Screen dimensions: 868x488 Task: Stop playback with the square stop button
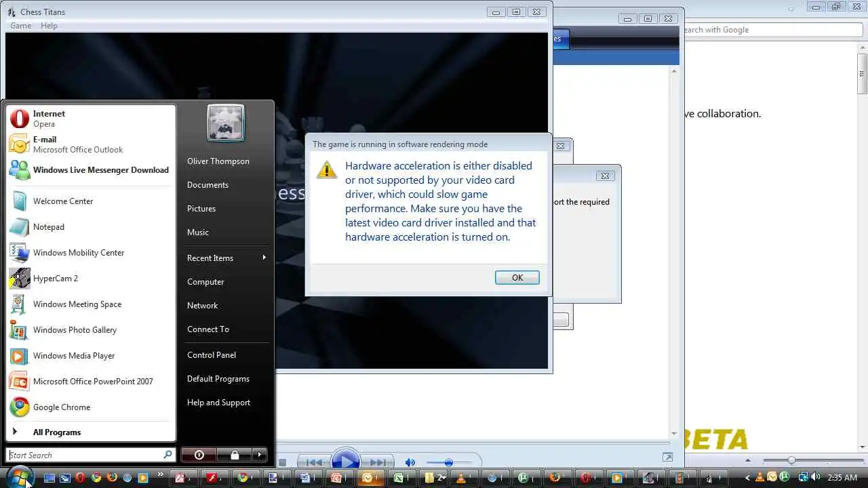(283, 462)
